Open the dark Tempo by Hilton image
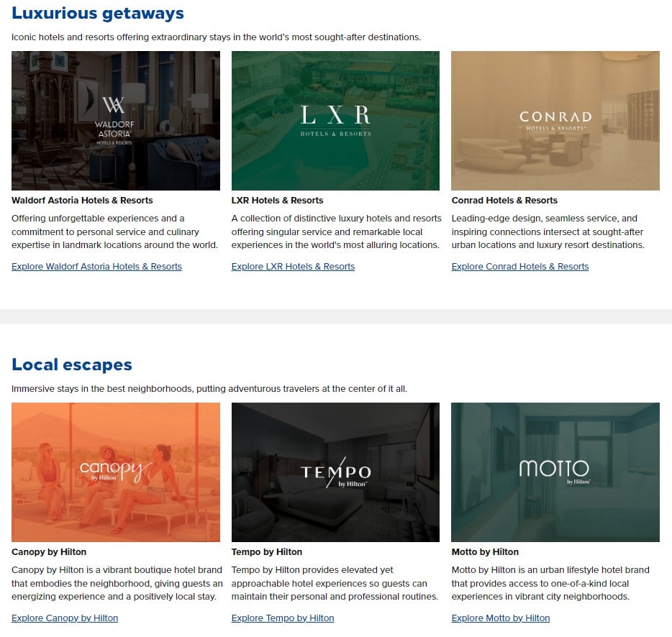The width and height of the screenshot is (672, 637). click(x=335, y=472)
